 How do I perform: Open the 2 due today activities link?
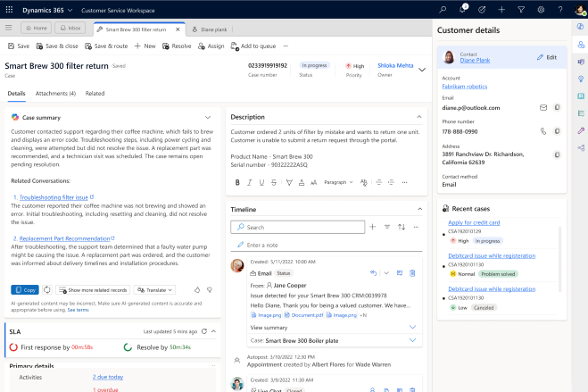[108, 377]
